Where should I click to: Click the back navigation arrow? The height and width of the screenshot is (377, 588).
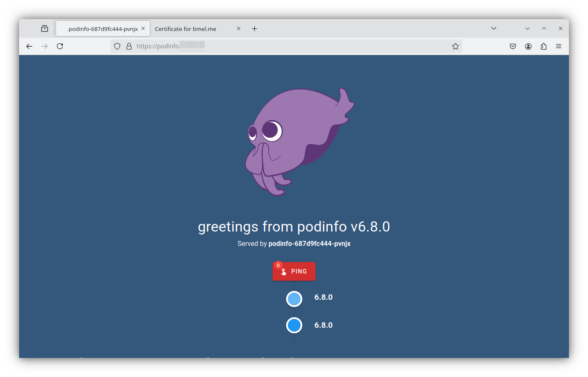tap(29, 46)
